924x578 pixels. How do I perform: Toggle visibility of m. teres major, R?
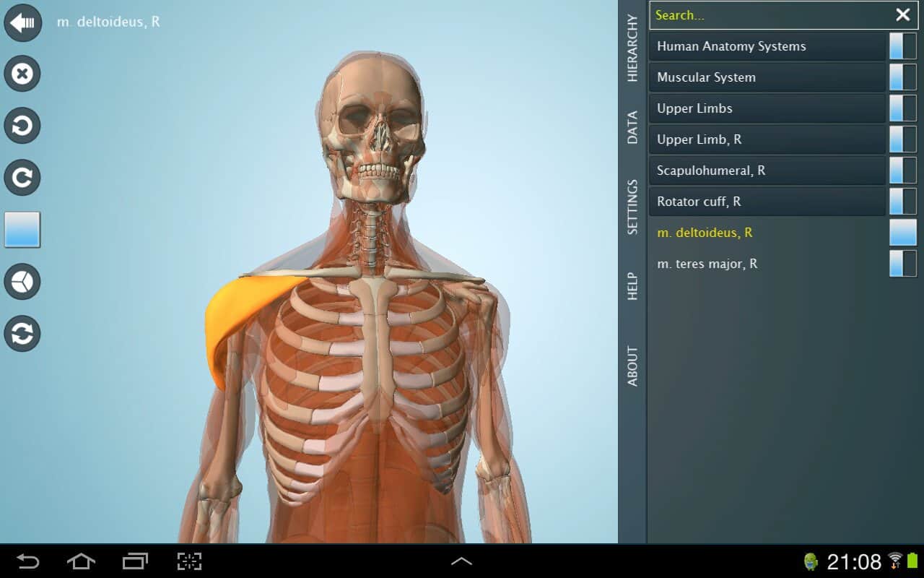902,264
